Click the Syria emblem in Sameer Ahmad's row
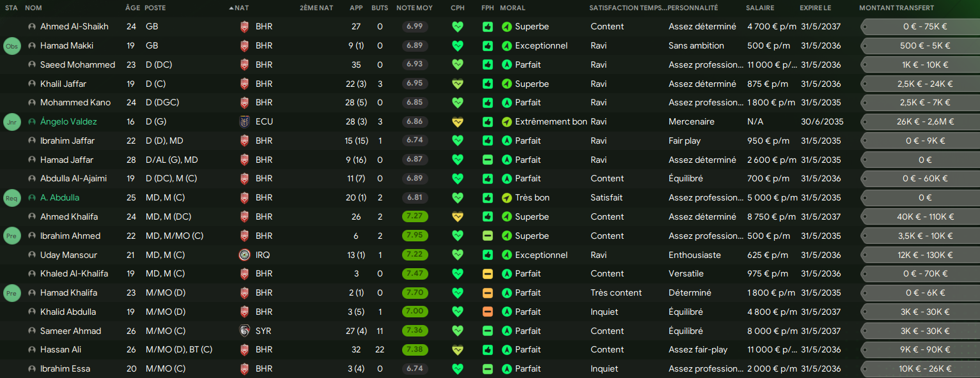 coord(244,331)
